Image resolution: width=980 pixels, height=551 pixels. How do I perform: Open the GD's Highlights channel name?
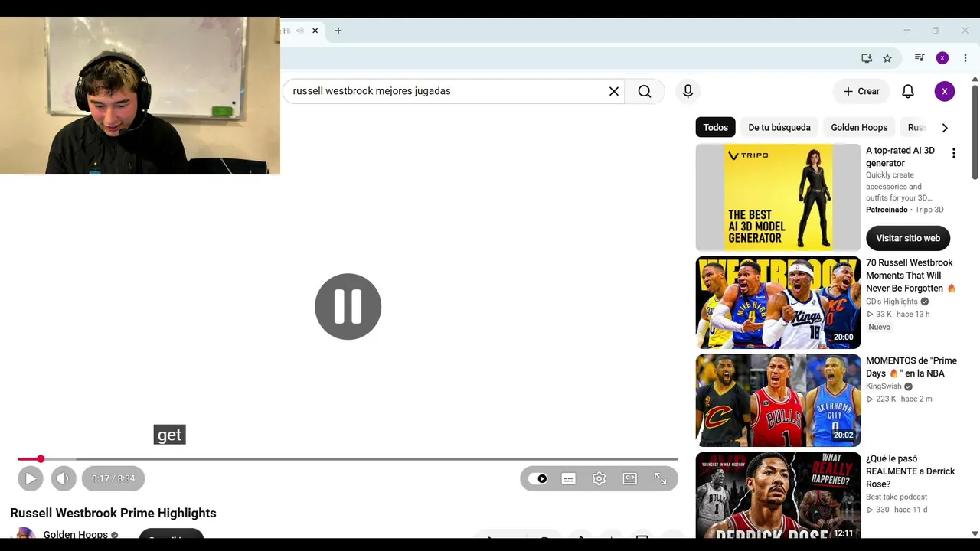coord(892,302)
